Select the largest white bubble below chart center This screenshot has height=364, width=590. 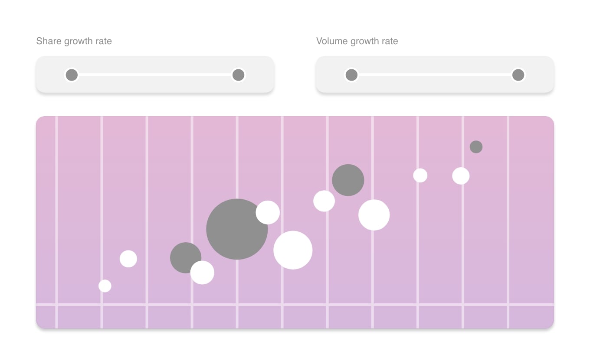point(293,250)
